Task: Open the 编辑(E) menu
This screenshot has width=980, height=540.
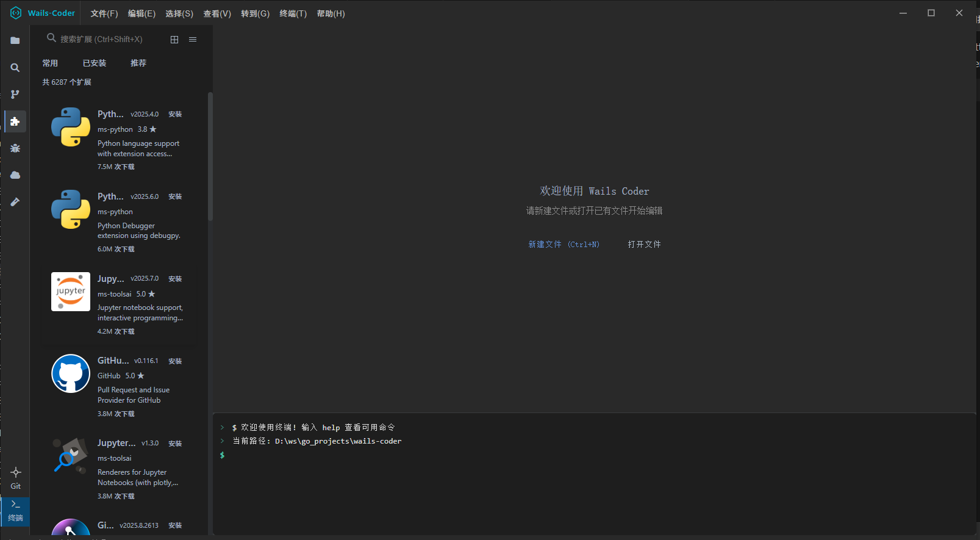Action: coord(141,13)
